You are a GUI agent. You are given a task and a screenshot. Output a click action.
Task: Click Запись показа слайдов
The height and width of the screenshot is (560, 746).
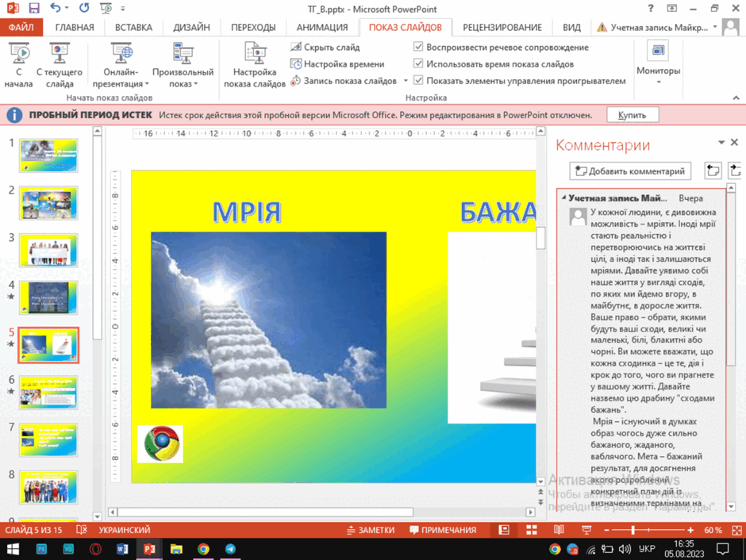coord(344,81)
